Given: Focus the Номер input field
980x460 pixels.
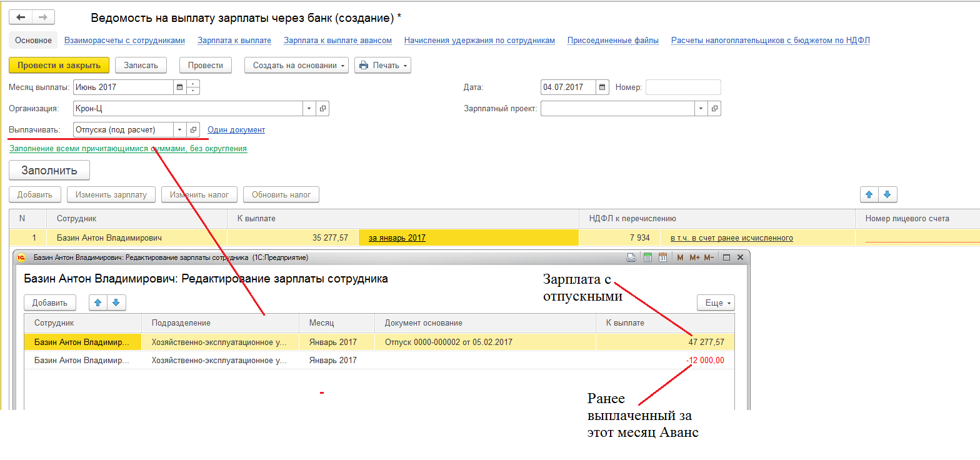Looking at the screenshot, I should point(683,87).
